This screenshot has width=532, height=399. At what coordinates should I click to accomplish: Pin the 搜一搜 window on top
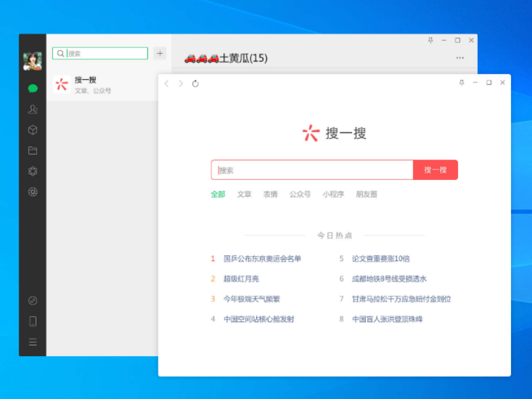(x=462, y=82)
